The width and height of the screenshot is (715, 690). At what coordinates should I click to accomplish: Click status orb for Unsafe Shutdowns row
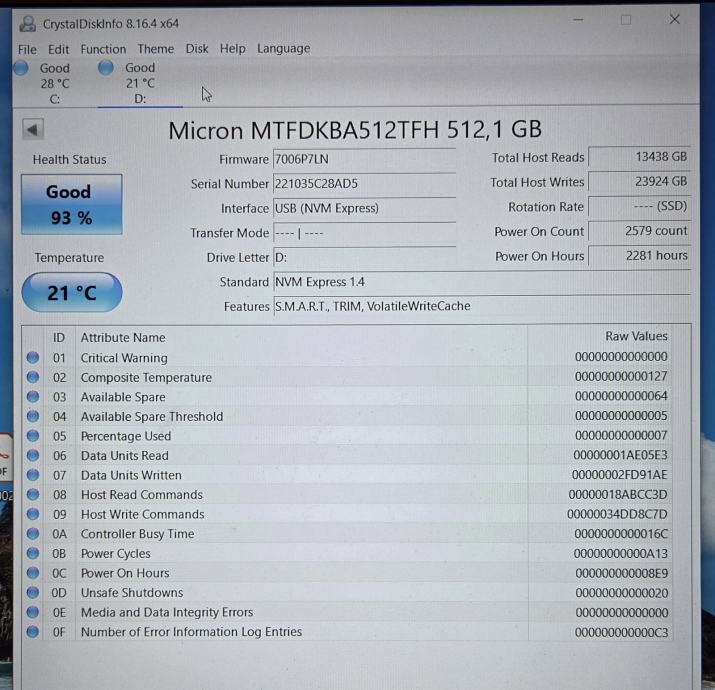tap(32, 592)
